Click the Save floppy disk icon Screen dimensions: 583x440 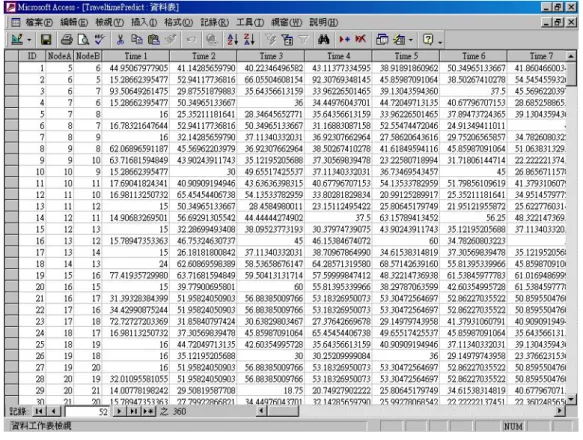click(x=46, y=39)
